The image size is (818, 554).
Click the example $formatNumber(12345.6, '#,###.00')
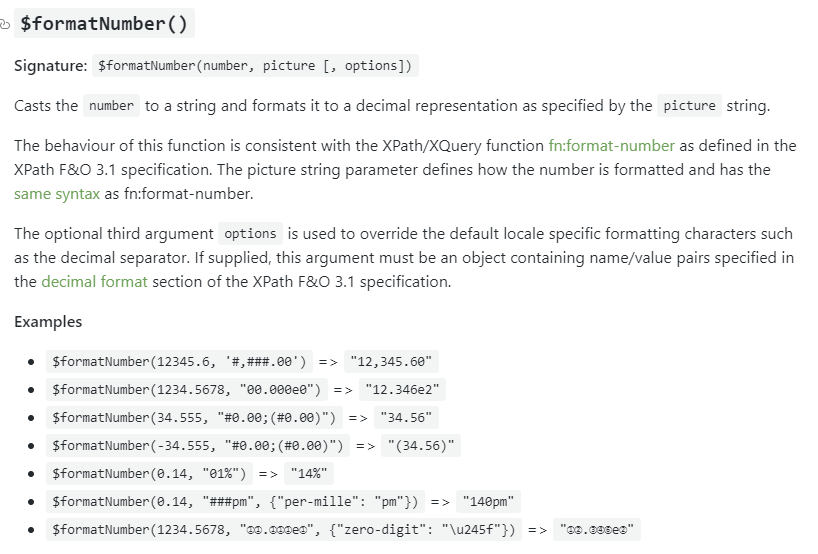[179, 362]
